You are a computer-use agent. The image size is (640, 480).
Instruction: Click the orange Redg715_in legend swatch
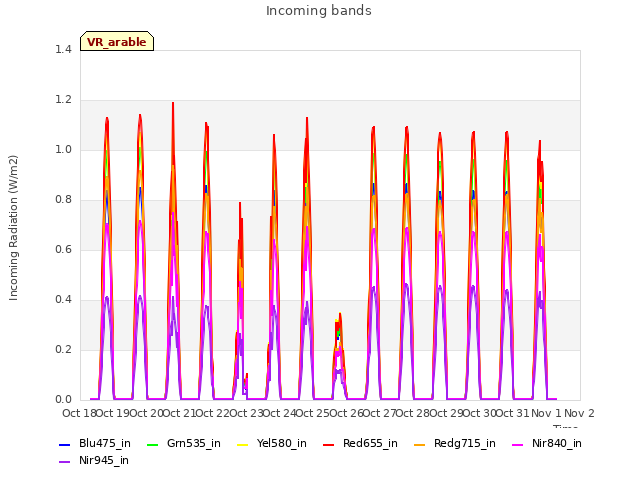coord(419,444)
